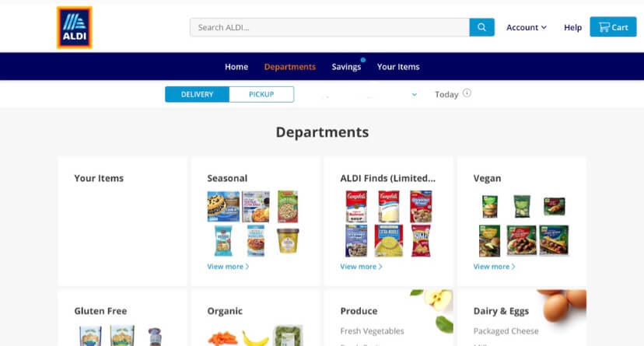Click the eggs image in Dairy & Eggs
Image resolution: width=644 pixels, height=346 pixels.
562,306
